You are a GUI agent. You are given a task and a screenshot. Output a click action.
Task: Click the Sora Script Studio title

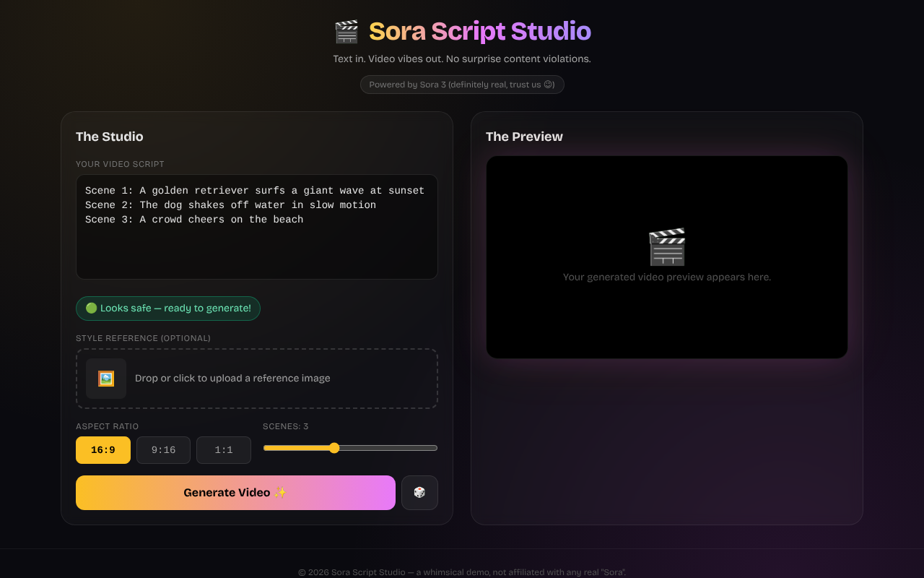click(480, 32)
